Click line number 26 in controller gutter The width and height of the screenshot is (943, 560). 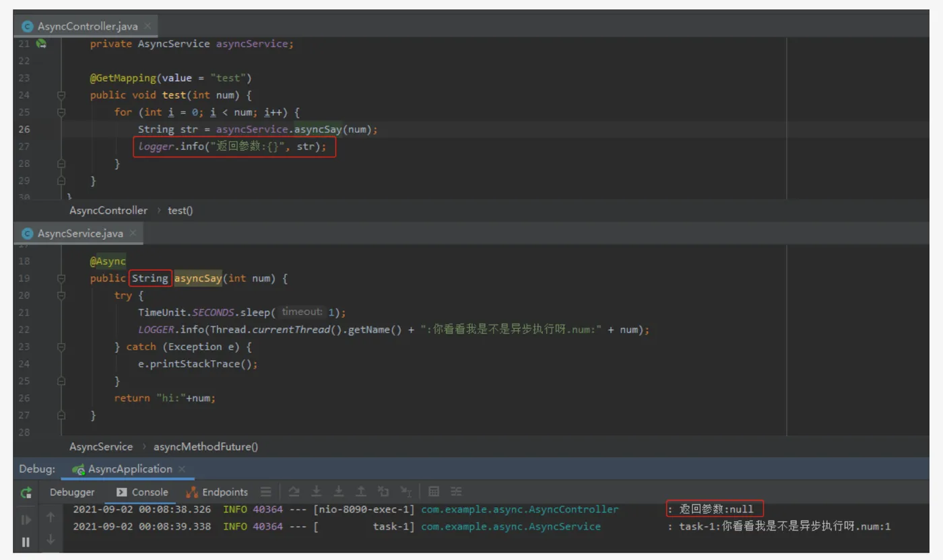[x=24, y=129]
